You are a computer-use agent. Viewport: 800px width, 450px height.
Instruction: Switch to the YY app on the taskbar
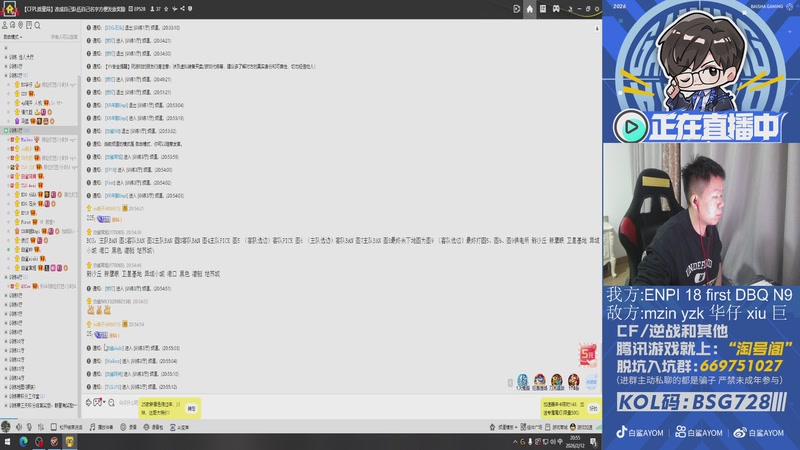(x=69, y=442)
